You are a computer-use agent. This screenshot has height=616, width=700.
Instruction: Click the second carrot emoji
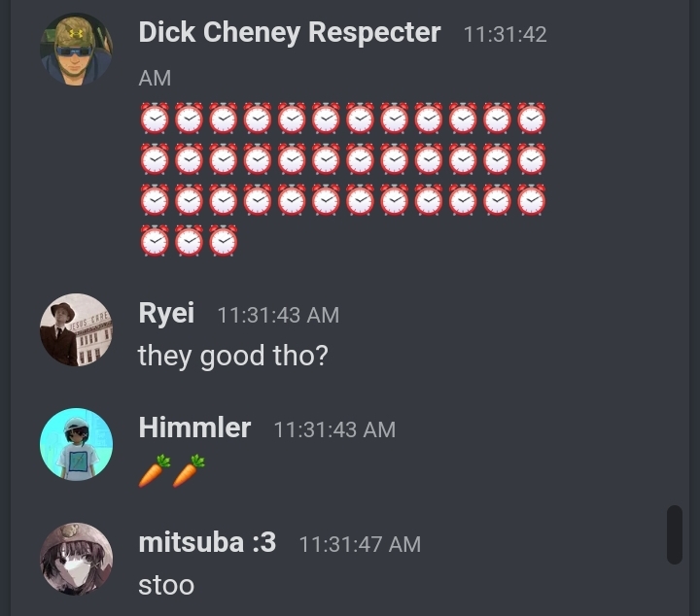189,471
